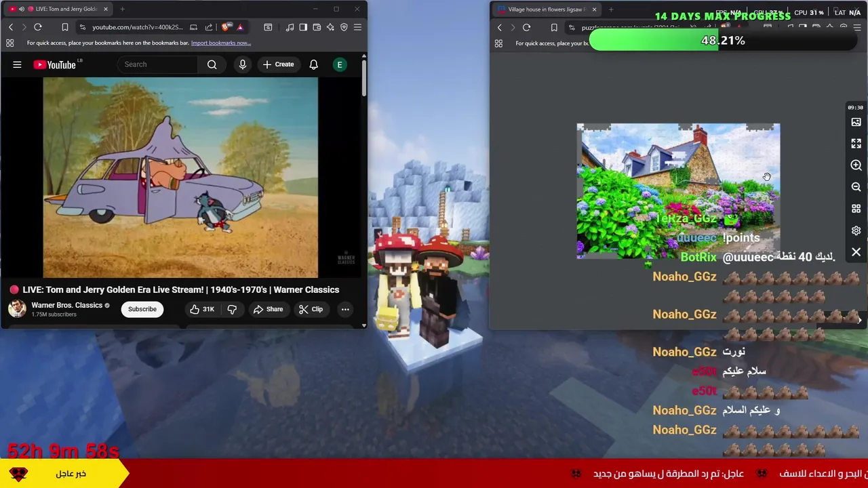Go back in the puzzle browser window
Viewport: 868px width, 488px height.
pyautogui.click(x=500, y=28)
